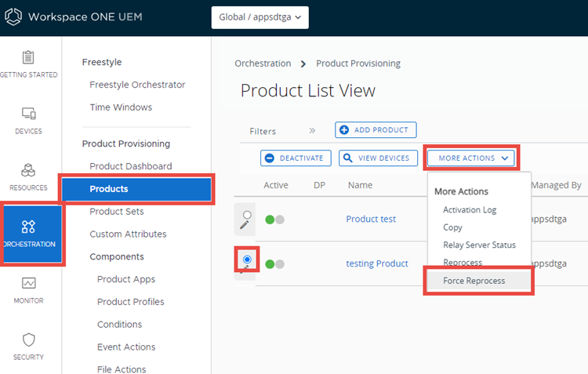The height and width of the screenshot is (374, 588).
Task: Click the Filters label
Action: click(x=263, y=131)
